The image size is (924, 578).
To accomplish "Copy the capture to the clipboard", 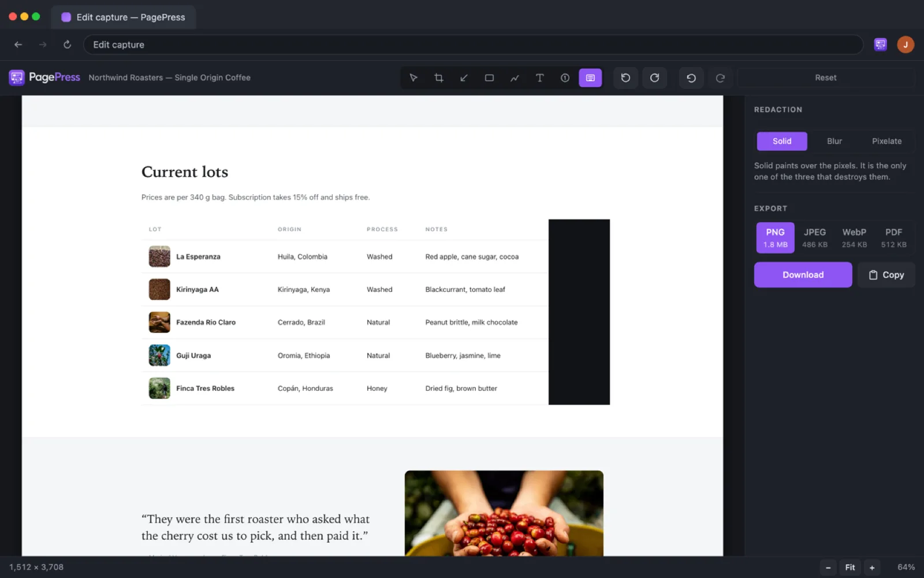I will coord(886,275).
